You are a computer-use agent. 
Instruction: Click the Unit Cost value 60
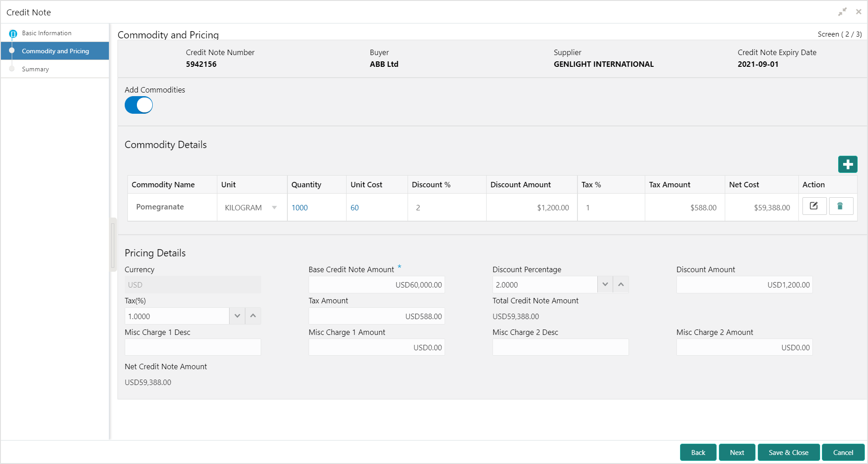tap(355, 208)
